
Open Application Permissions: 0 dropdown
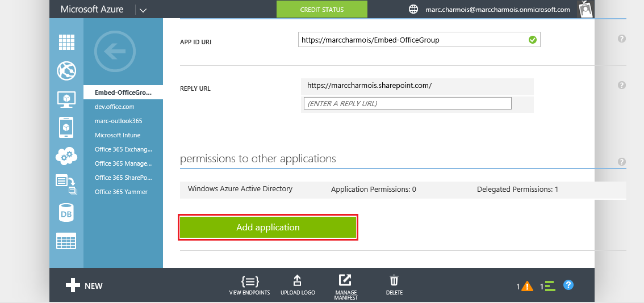click(373, 190)
